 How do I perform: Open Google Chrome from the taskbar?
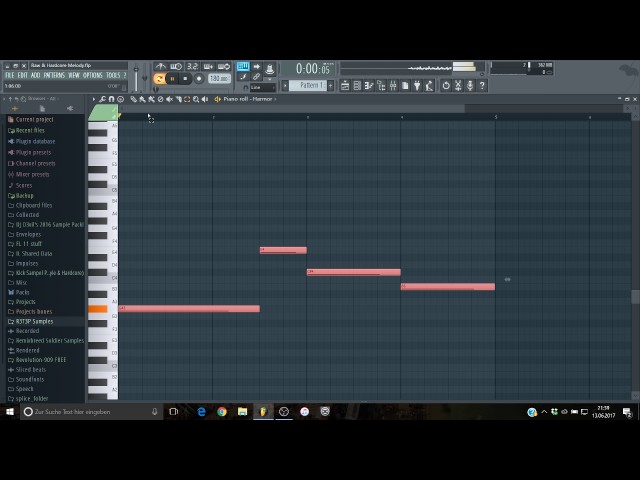pos(222,412)
